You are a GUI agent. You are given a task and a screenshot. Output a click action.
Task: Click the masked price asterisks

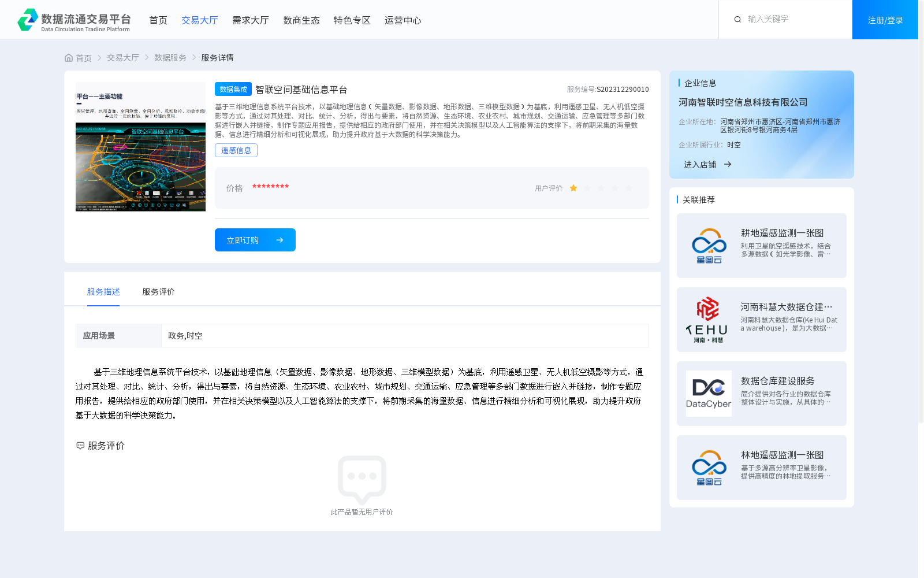point(270,187)
